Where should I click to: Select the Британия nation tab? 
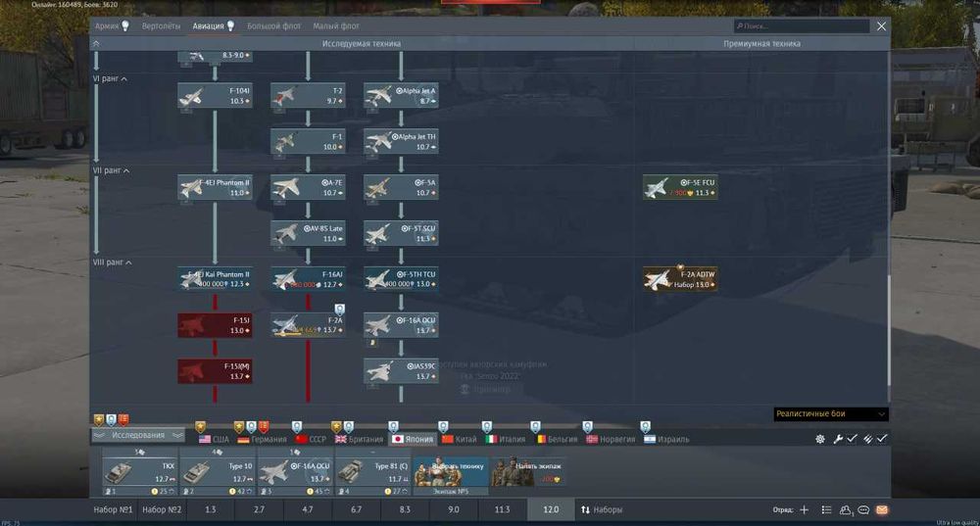(x=359, y=439)
